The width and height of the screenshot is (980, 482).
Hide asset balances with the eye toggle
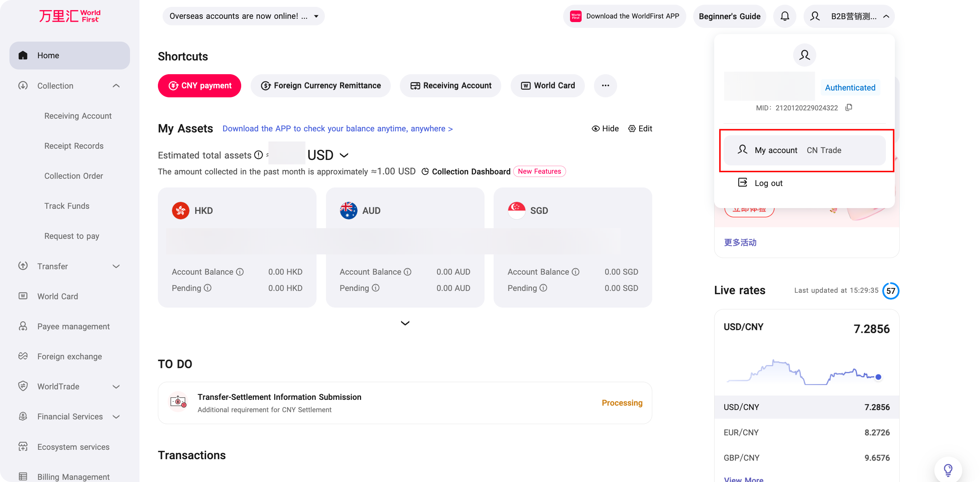tap(605, 128)
